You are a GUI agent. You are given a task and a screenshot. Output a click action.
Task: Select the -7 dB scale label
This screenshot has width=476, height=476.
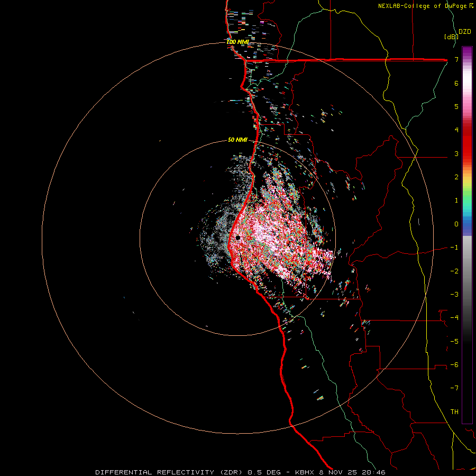tap(454, 388)
